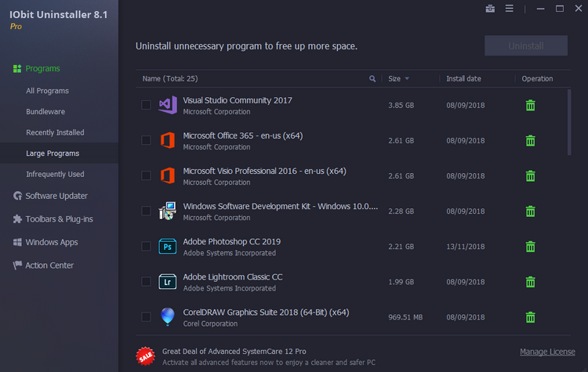The height and width of the screenshot is (372, 588).
Task: Click the Lightroom Lr program icon
Action: [x=167, y=282]
